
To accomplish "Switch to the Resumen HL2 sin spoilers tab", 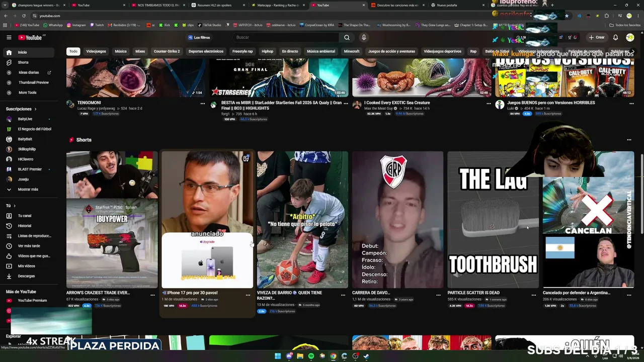I will point(217,5).
